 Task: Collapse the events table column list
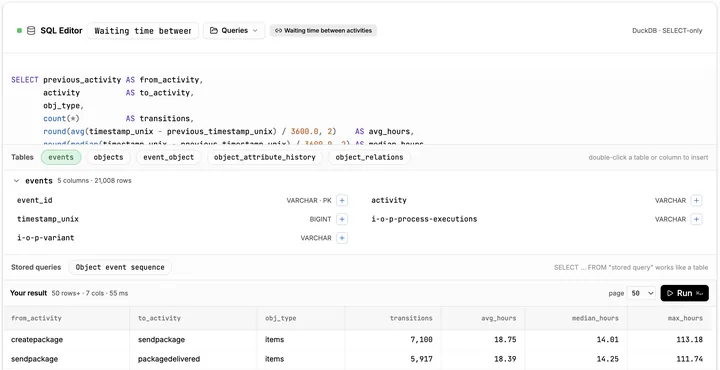pos(17,181)
